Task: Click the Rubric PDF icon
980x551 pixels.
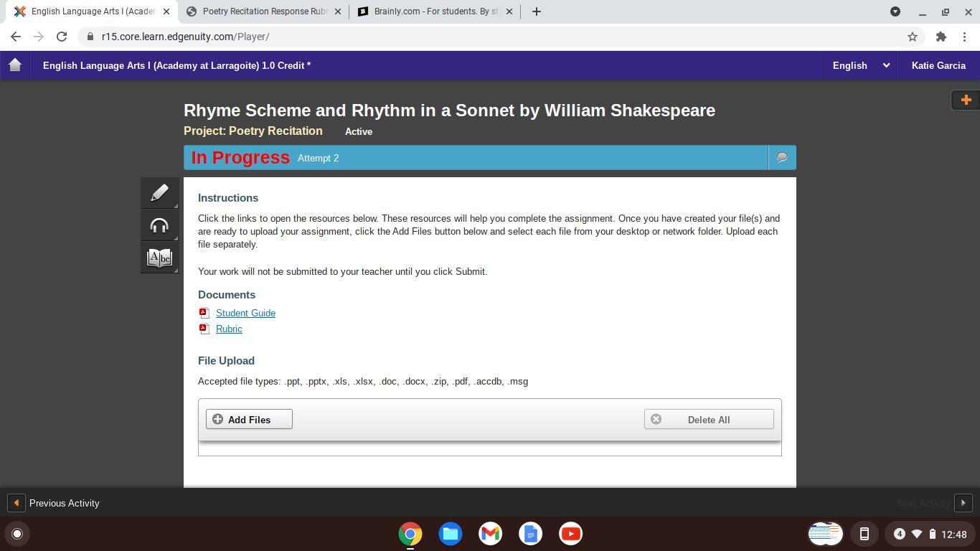Action: 204,329
